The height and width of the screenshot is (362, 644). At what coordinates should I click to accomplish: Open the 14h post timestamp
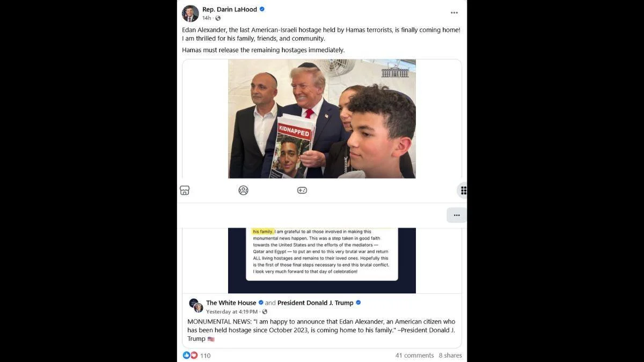point(207,18)
